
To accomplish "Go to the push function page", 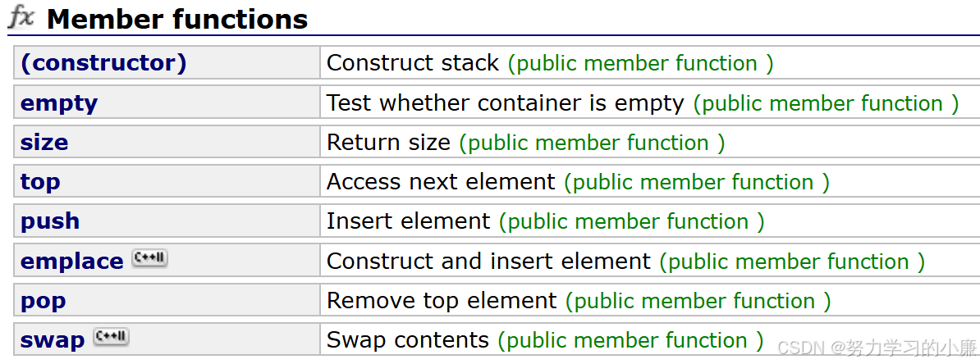I will tap(50, 221).
